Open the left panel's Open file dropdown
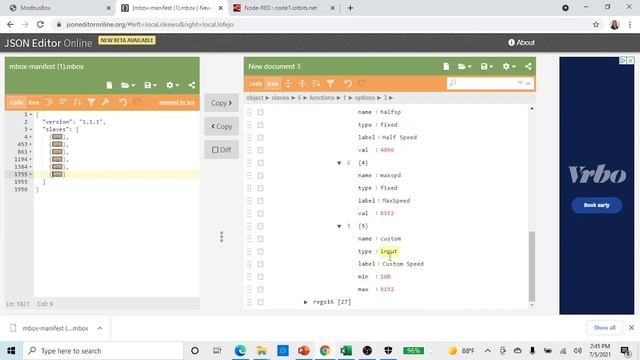This screenshot has width=640, height=360. click(128, 85)
